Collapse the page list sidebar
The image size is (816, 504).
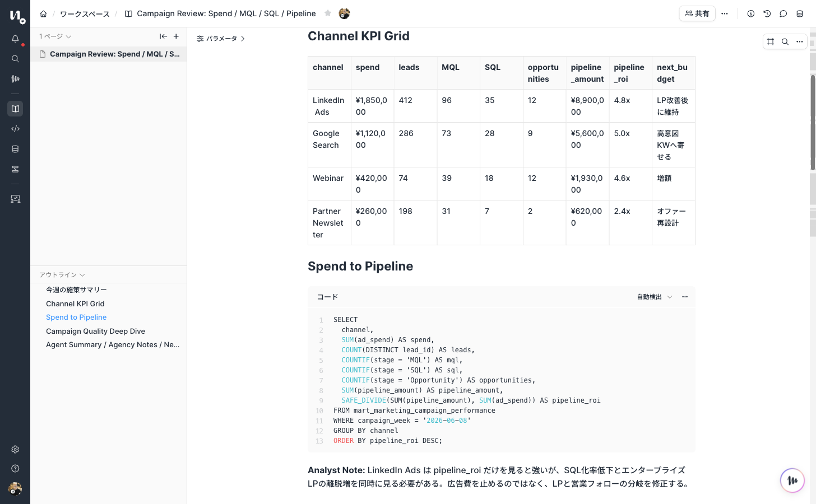[163, 36]
